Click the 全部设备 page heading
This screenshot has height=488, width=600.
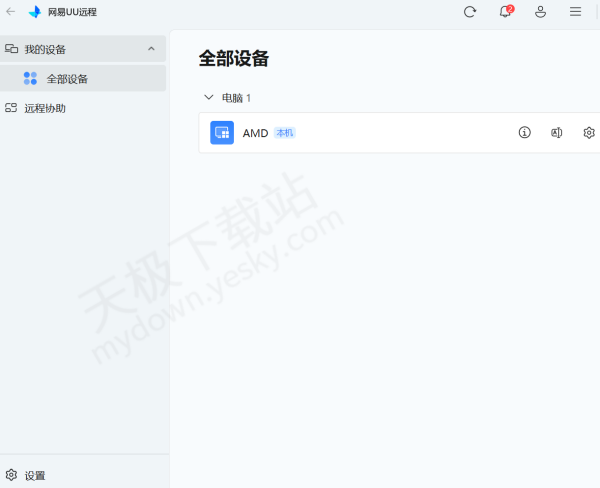tap(234, 59)
